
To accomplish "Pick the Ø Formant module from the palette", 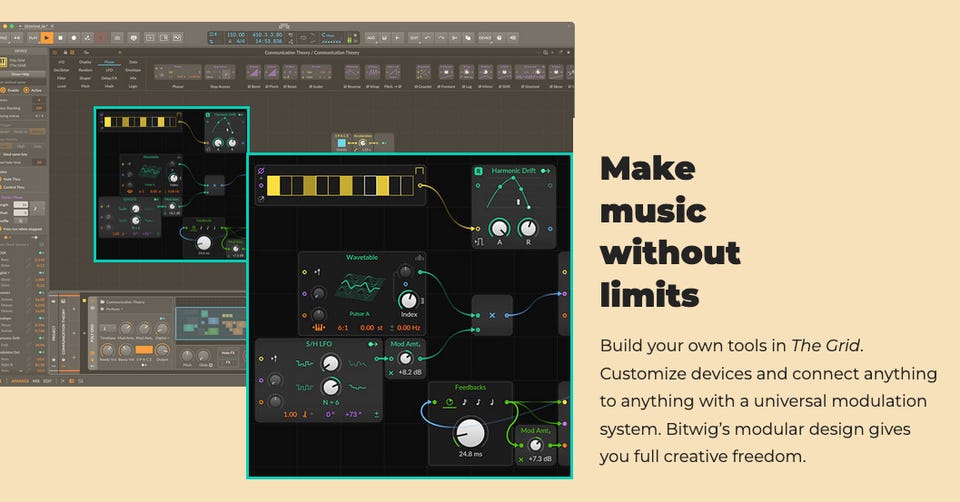I will [x=446, y=74].
